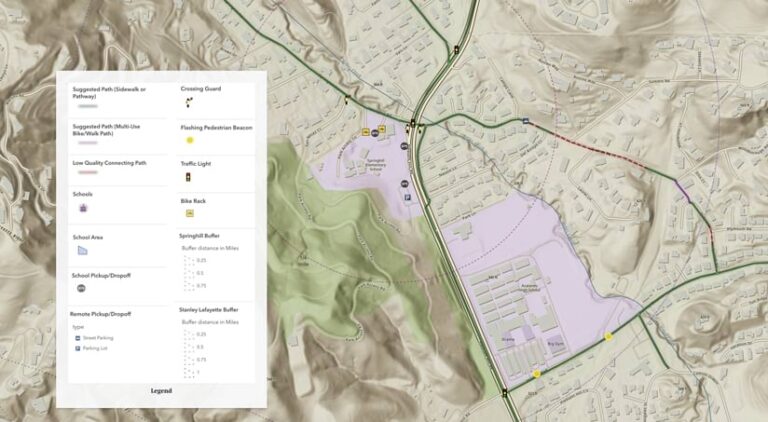Click the street parking marker at red dashed path start
768x422 pixels.
tap(526, 121)
